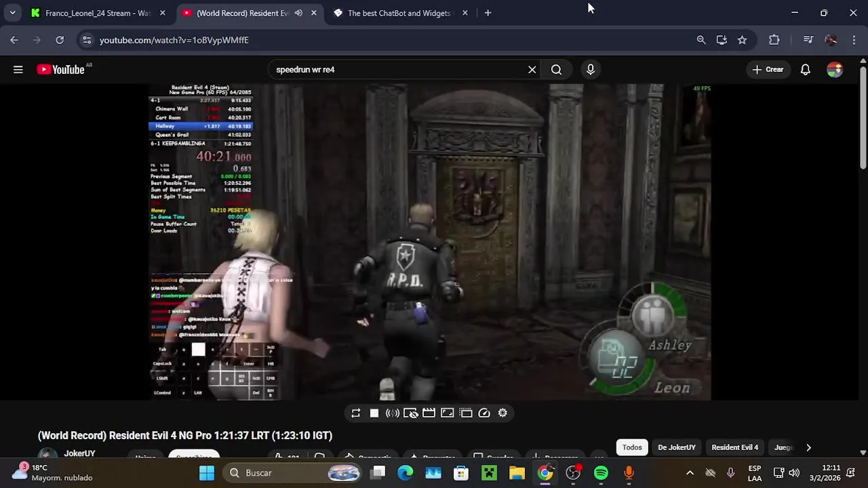Select the De JokerUY chip
Viewport: 868px width, 488px height.
(677, 447)
